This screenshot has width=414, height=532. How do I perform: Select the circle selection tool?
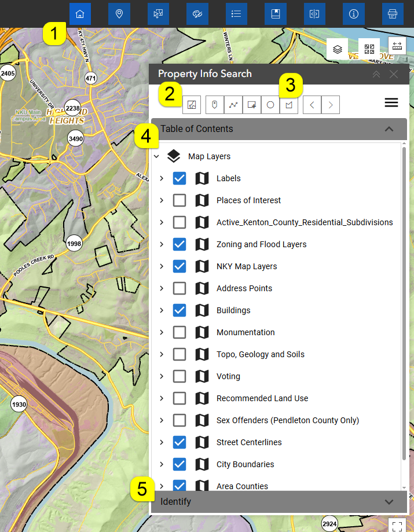[x=270, y=105]
